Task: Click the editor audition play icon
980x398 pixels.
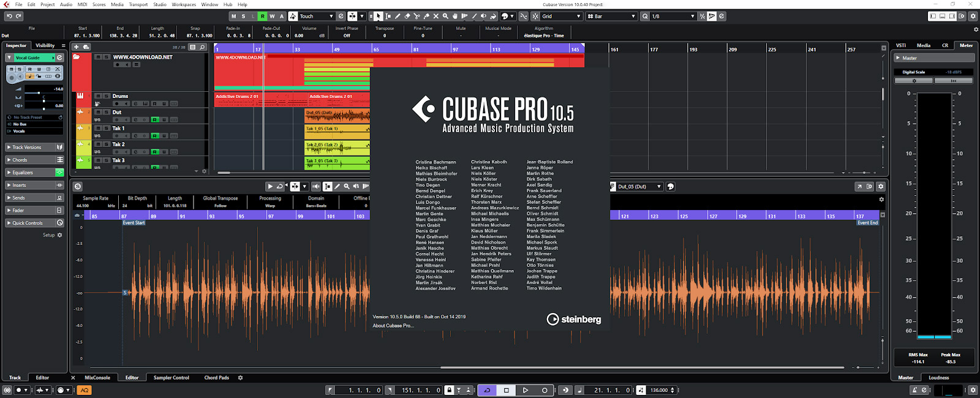Action: pyautogui.click(x=270, y=186)
